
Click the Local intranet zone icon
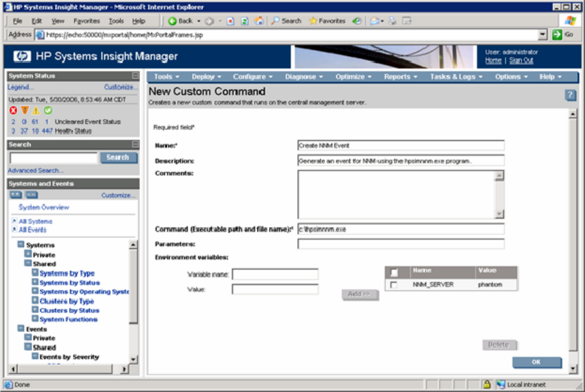pos(501,384)
